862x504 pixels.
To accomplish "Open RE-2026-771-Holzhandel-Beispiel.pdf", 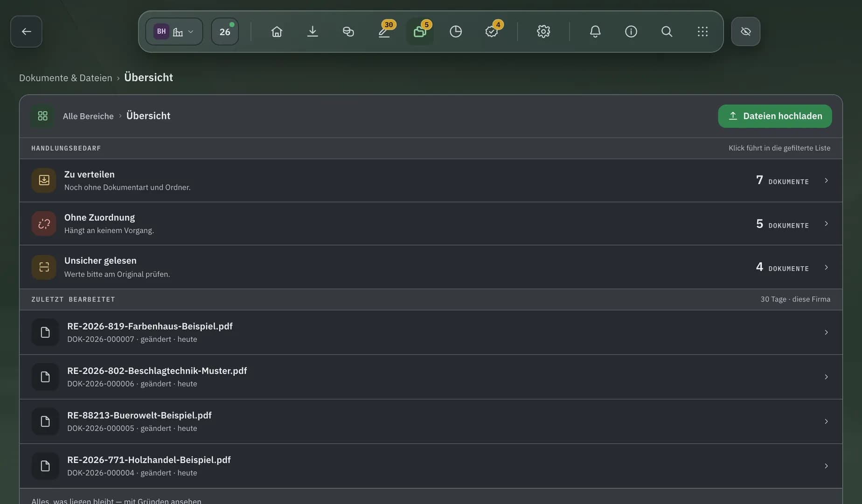I will 431,466.
